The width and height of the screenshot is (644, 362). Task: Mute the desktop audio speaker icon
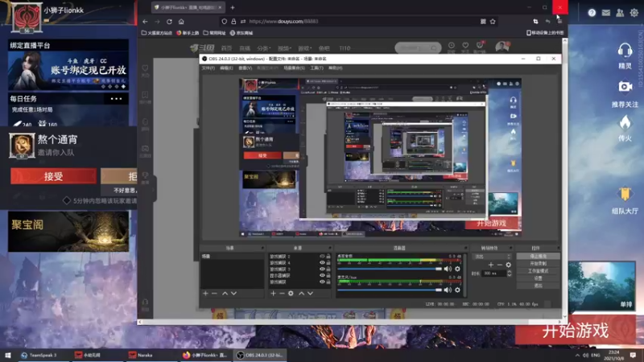[448, 269]
